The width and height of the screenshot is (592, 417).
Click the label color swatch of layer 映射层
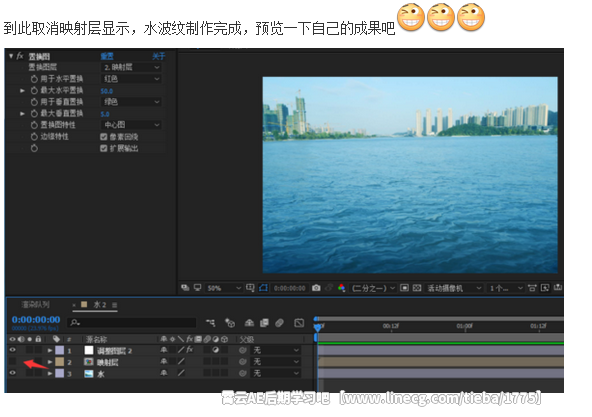[x=60, y=362]
